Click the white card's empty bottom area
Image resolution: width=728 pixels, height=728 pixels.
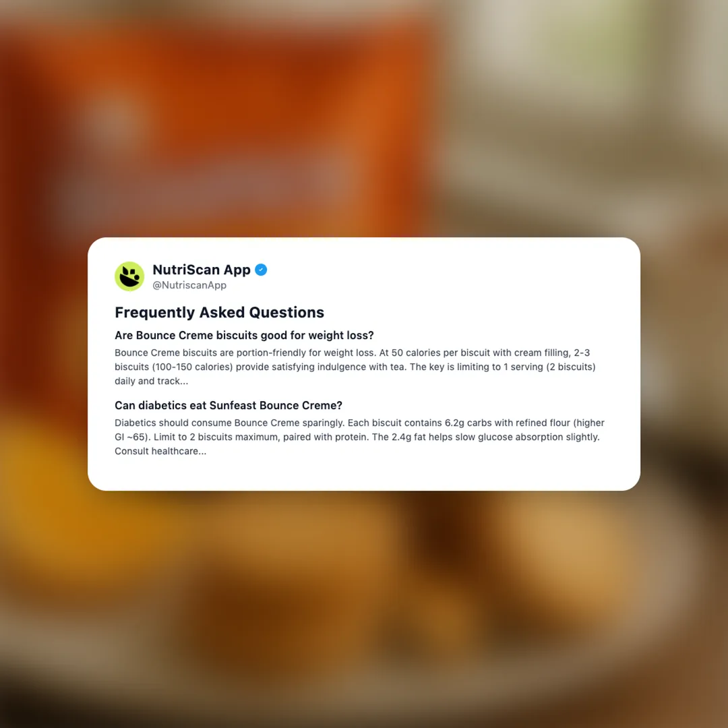tap(364, 474)
